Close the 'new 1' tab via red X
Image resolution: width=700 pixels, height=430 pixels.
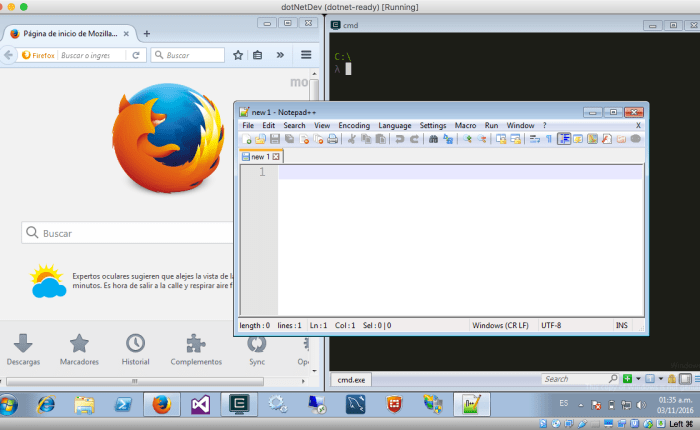pyautogui.click(x=276, y=157)
